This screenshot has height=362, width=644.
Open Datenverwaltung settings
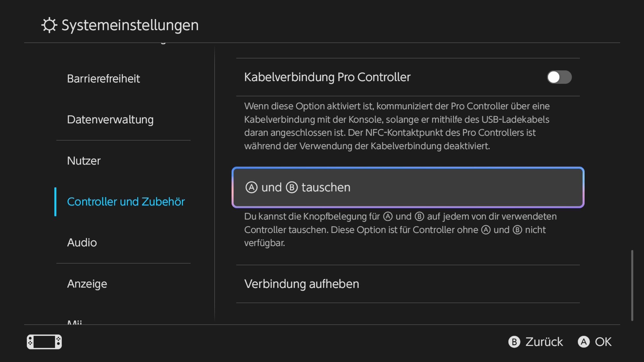coord(110,120)
